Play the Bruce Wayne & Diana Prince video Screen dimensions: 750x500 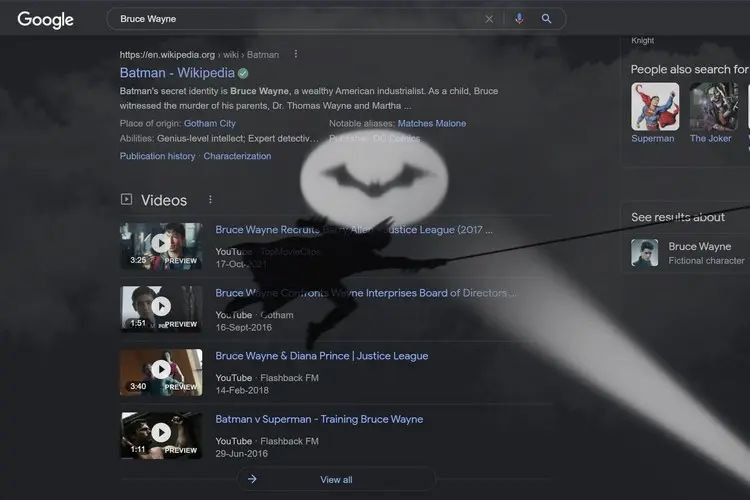(161, 371)
